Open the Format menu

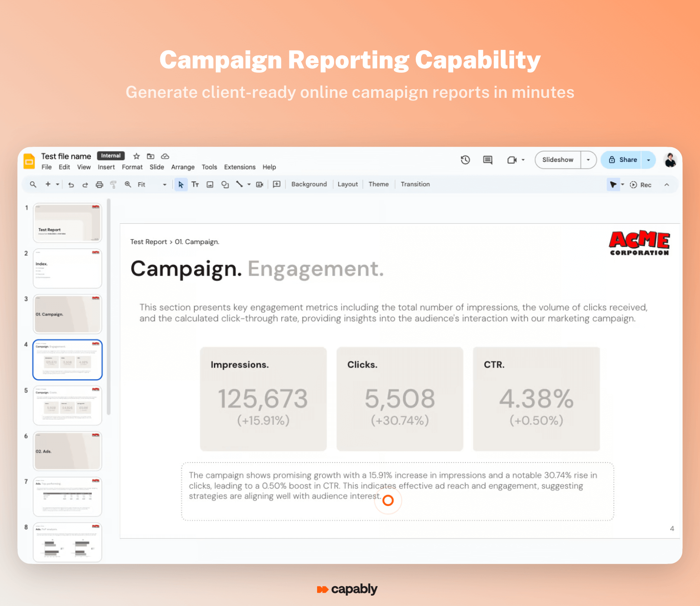click(x=132, y=167)
